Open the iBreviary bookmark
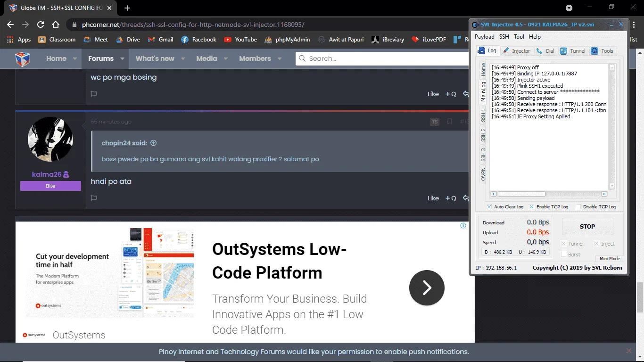Viewport: 644px width, 362px height. pos(388,40)
